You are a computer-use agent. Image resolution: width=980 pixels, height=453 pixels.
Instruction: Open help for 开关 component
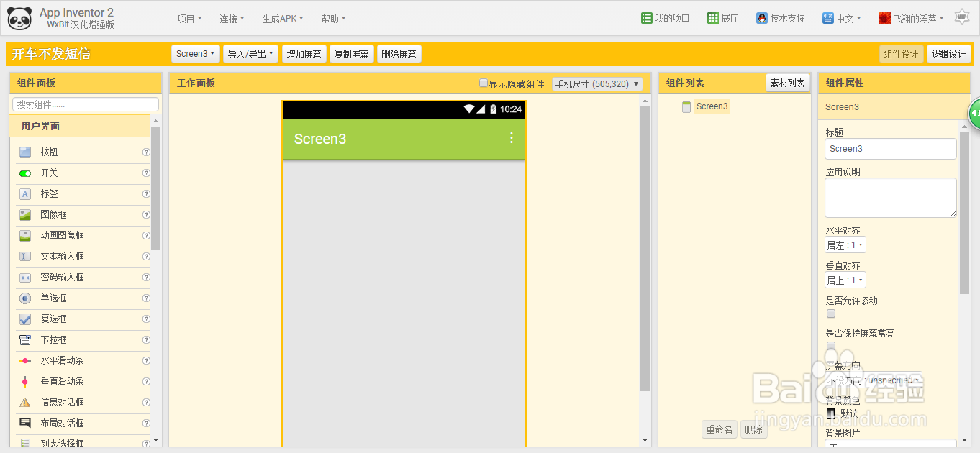146,173
